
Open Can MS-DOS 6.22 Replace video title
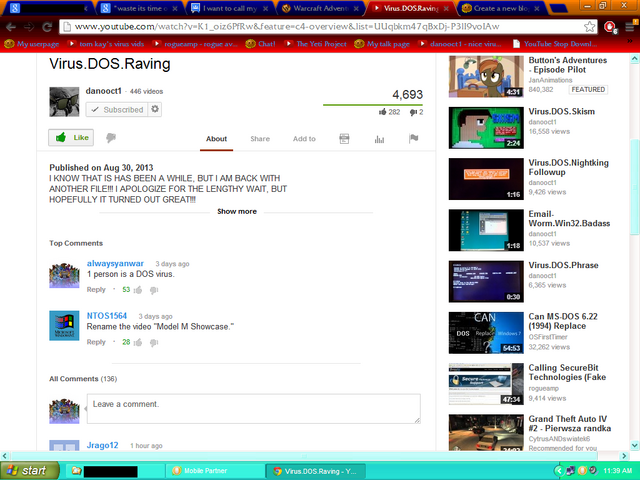[x=563, y=321]
